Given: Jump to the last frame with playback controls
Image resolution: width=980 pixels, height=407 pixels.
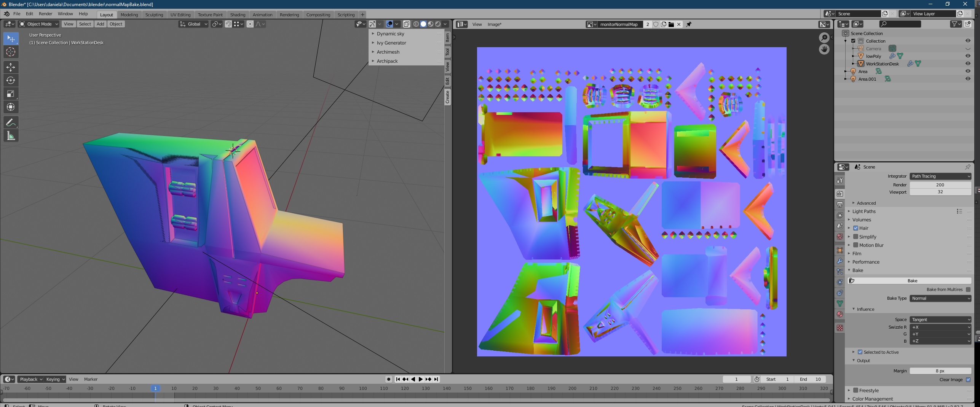Looking at the screenshot, I should (435, 379).
